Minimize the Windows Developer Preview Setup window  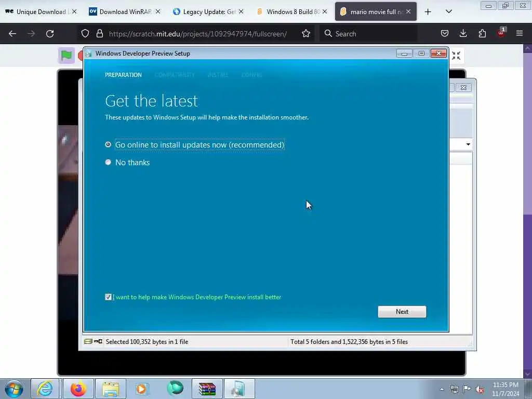404,54
